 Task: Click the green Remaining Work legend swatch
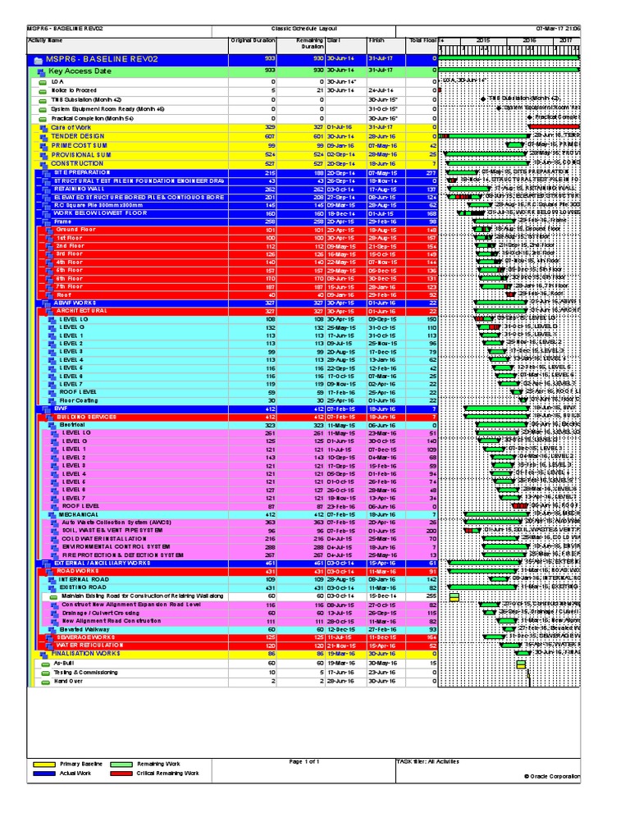coord(121,765)
